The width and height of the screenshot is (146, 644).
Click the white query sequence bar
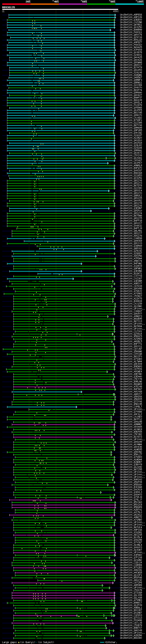click(60, 9)
